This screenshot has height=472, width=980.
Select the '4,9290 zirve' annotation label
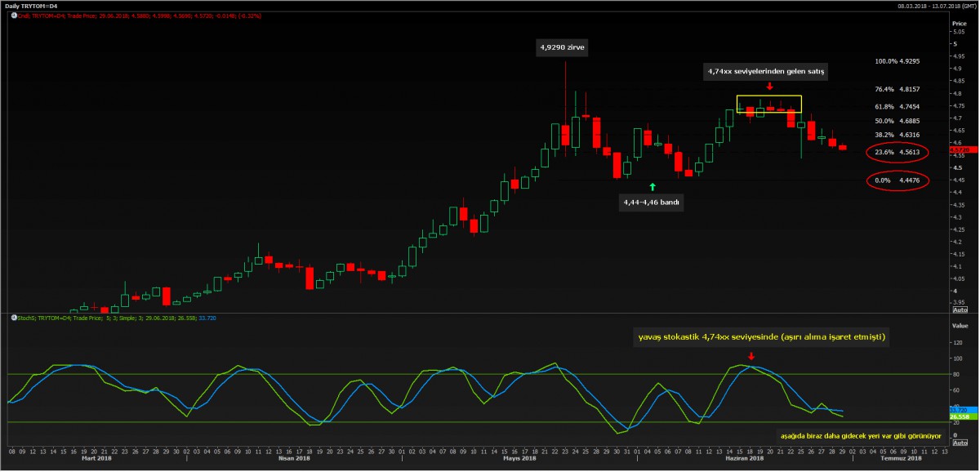click(563, 47)
